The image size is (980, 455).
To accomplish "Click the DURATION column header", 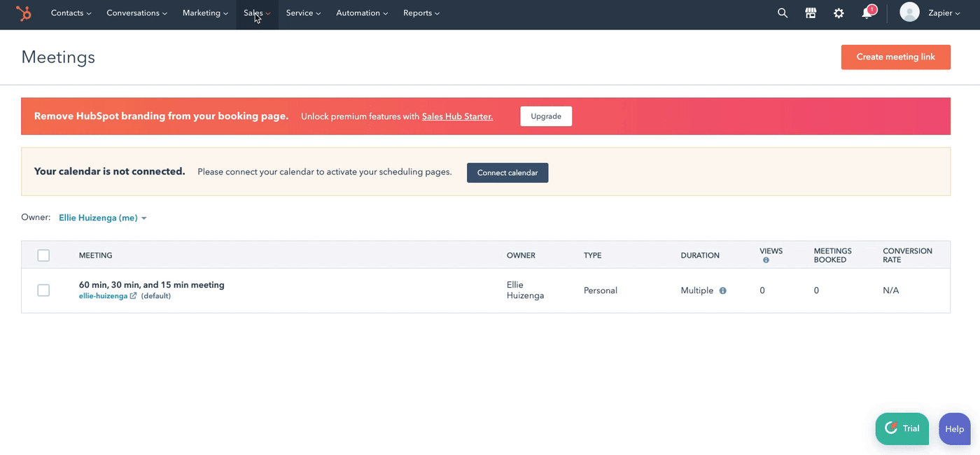I will tap(700, 255).
